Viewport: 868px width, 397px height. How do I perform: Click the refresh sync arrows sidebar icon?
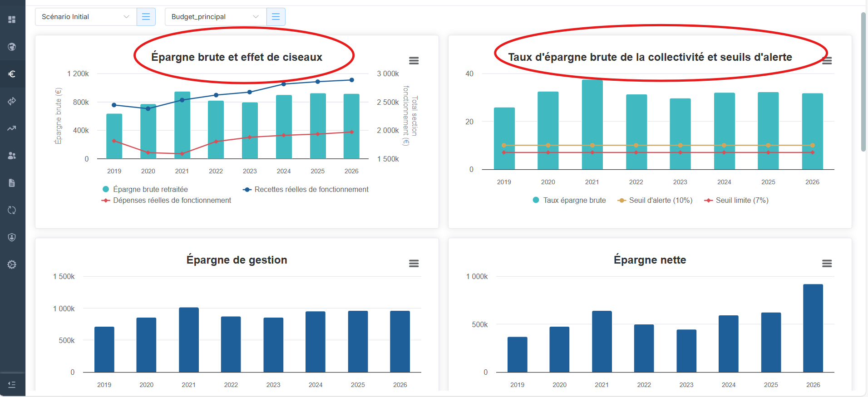click(12, 210)
